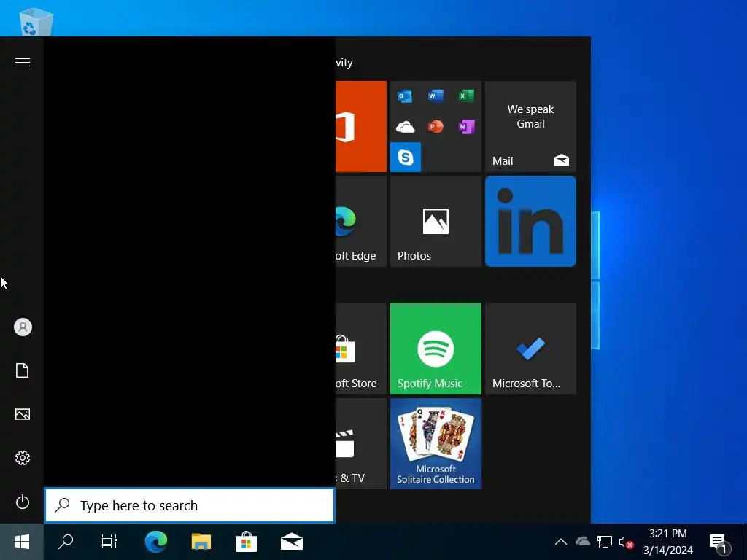Image resolution: width=747 pixels, height=560 pixels.
Task: Launch Outlook from Office tile group
Action: pos(405,96)
